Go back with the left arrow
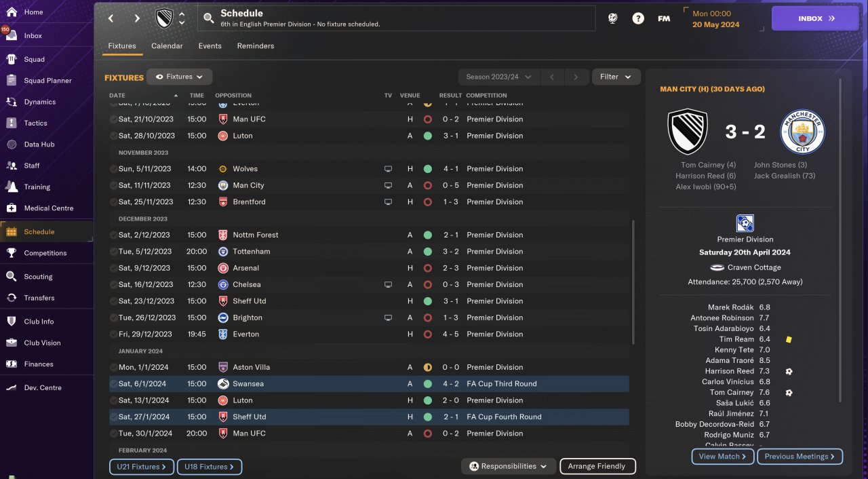 pyautogui.click(x=111, y=18)
